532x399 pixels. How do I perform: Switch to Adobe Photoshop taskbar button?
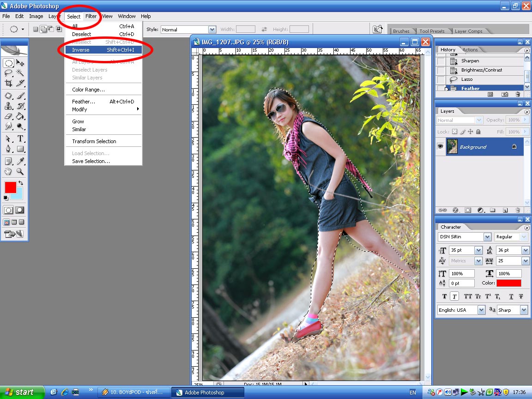coord(207,393)
